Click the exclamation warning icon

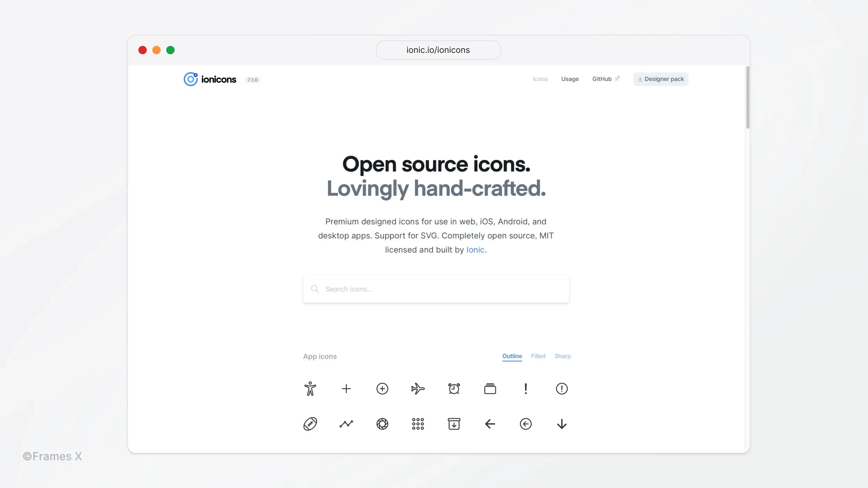tap(562, 389)
